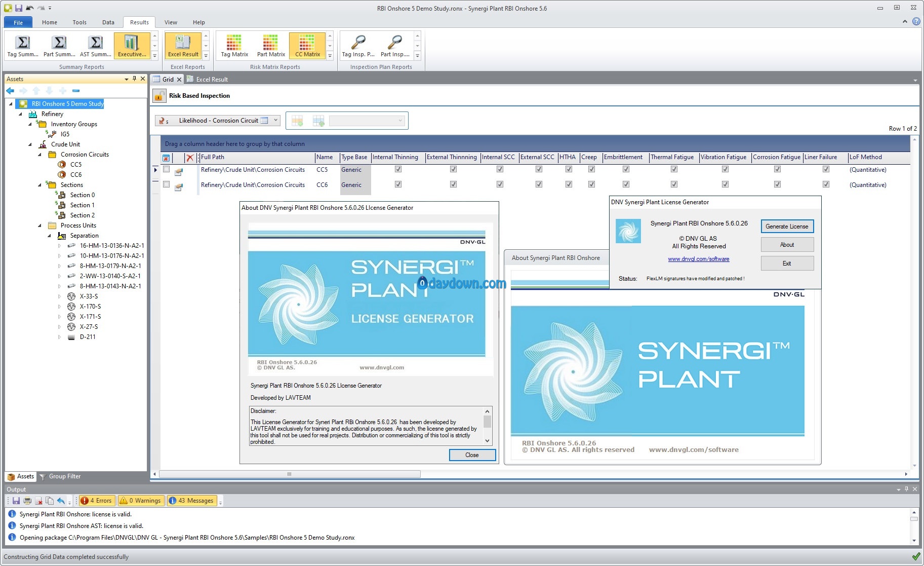The image size is (924, 566).
Task: Collapse the Refinery tree node
Action: pyautogui.click(x=20, y=114)
